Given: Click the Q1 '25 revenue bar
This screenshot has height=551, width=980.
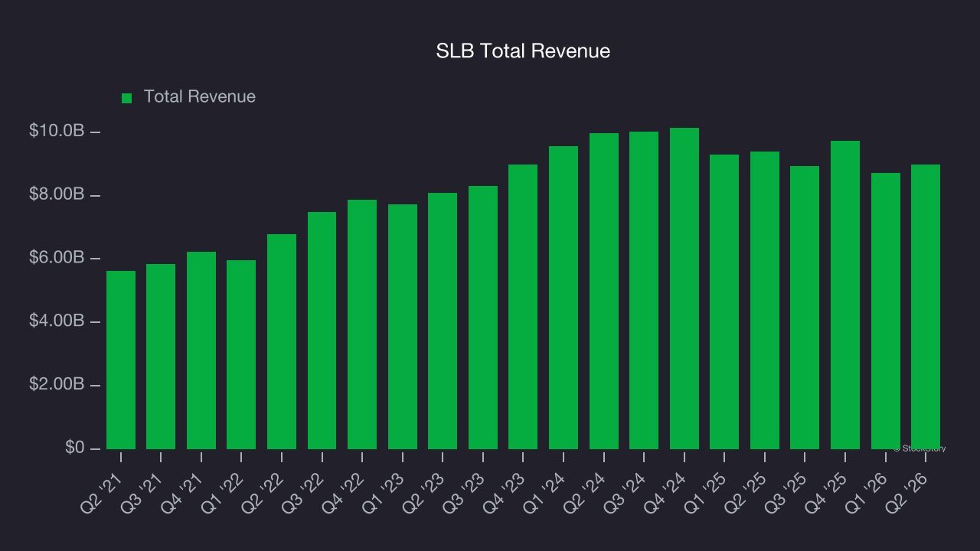Looking at the screenshot, I should coord(724,302).
